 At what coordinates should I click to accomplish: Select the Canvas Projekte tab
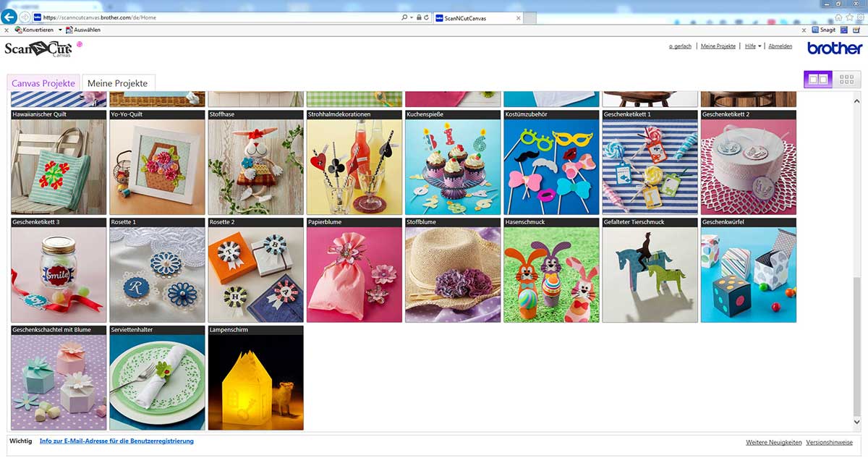(43, 83)
